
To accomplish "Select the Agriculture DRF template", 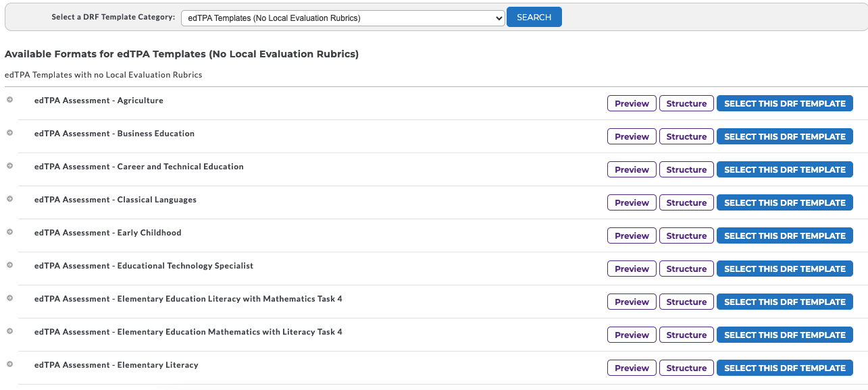I will (x=785, y=103).
